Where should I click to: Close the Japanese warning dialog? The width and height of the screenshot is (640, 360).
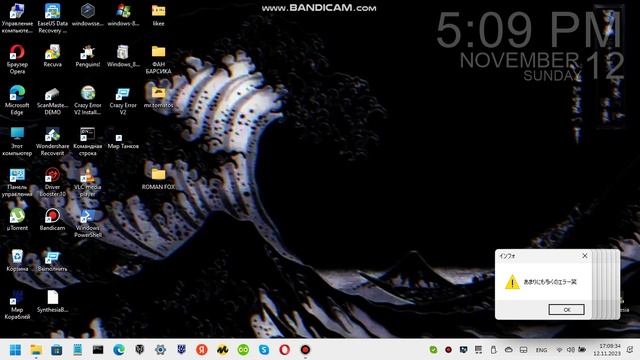click(584, 256)
